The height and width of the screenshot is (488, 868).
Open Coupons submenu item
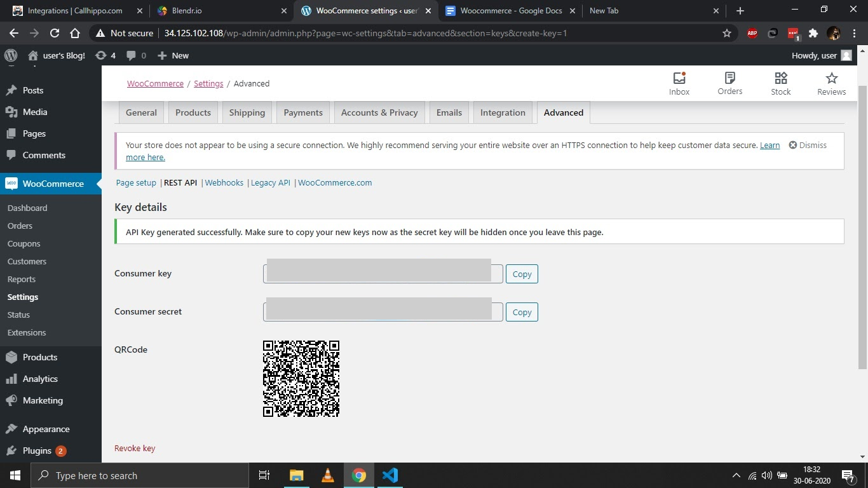(24, 243)
